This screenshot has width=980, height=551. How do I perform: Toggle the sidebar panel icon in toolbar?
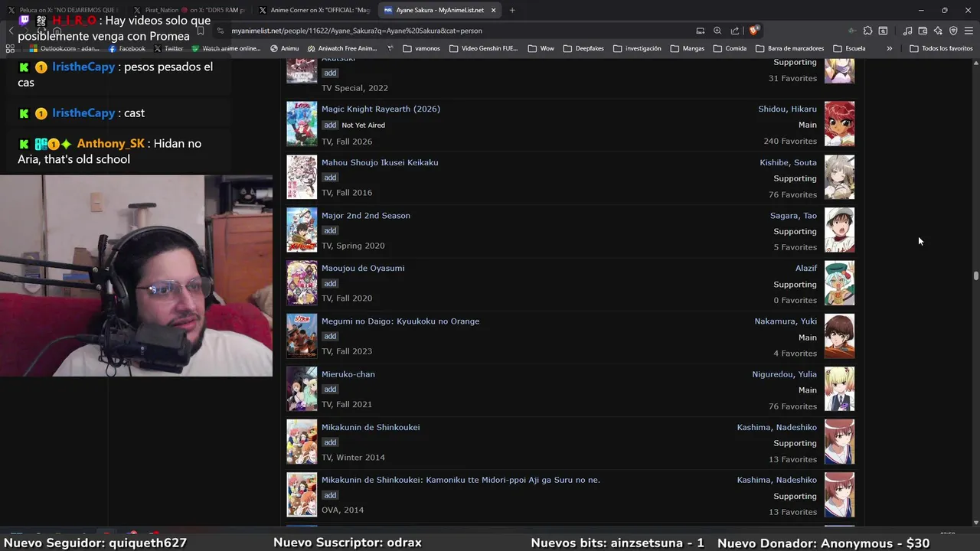click(883, 31)
